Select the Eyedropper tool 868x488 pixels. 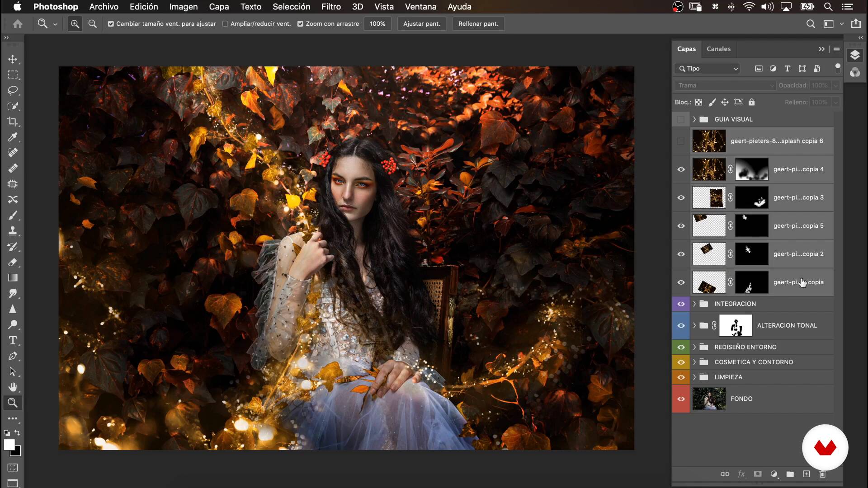point(13,137)
